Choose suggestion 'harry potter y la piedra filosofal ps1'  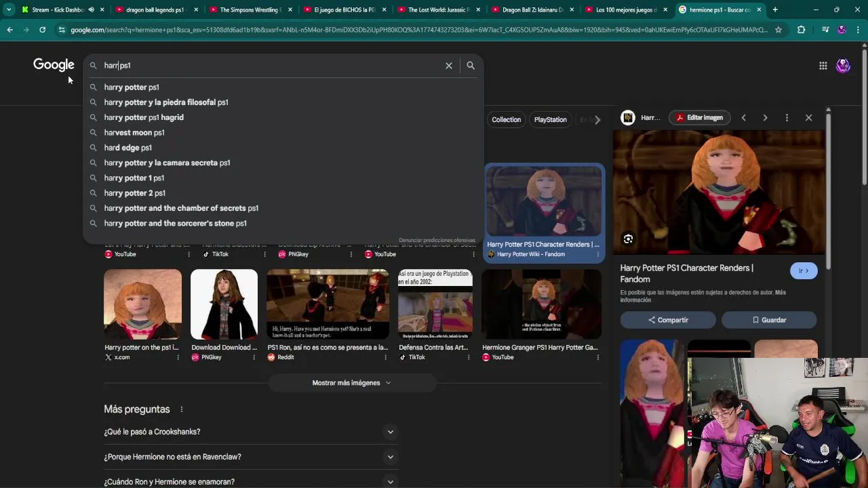pyautogui.click(x=283, y=102)
